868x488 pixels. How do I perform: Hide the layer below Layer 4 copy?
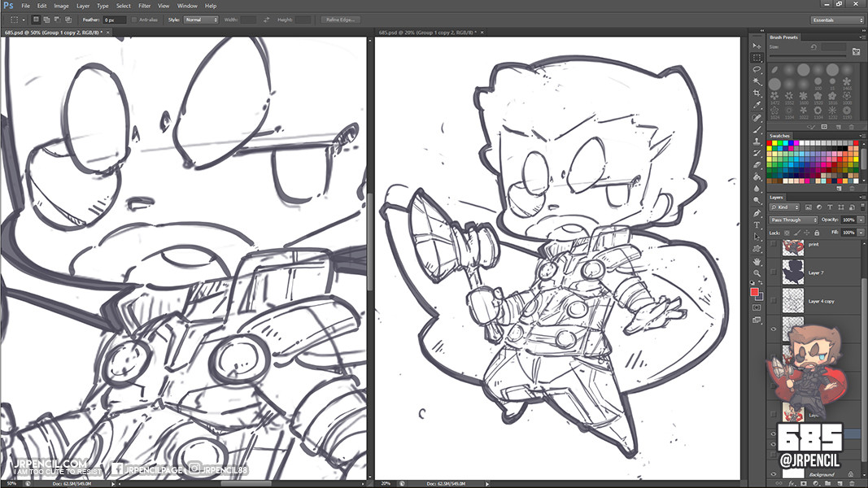point(774,329)
